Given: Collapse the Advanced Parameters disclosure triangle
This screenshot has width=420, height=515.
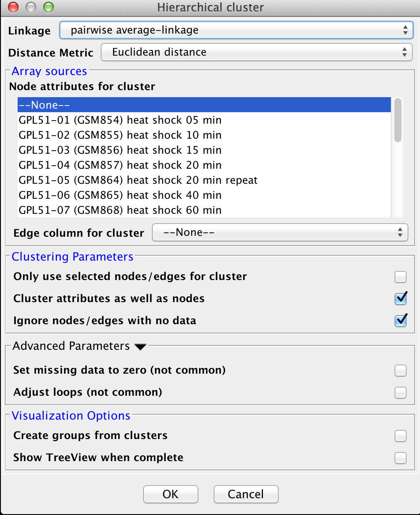Looking at the screenshot, I should 140,347.
